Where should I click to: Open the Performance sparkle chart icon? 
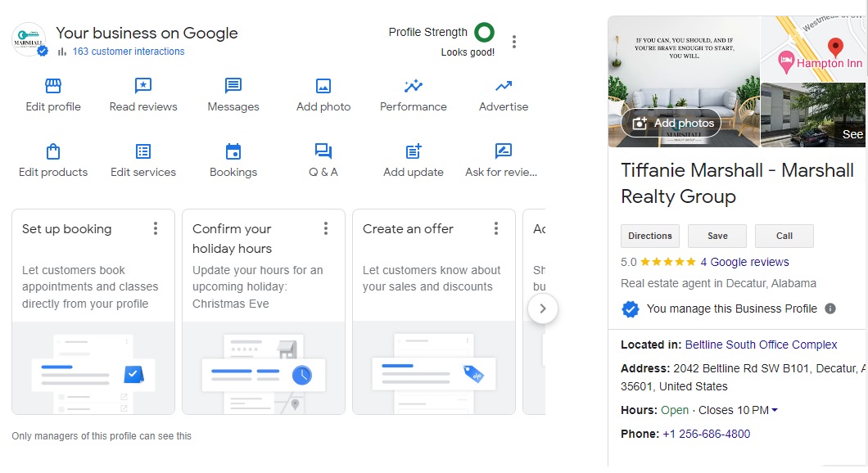click(414, 86)
